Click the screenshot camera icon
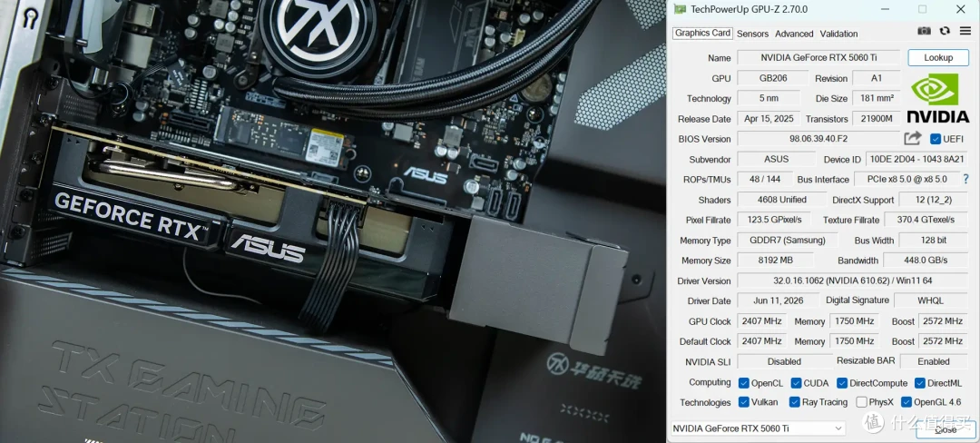Image resolution: width=980 pixels, height=443 pixels. click(924, 31)
